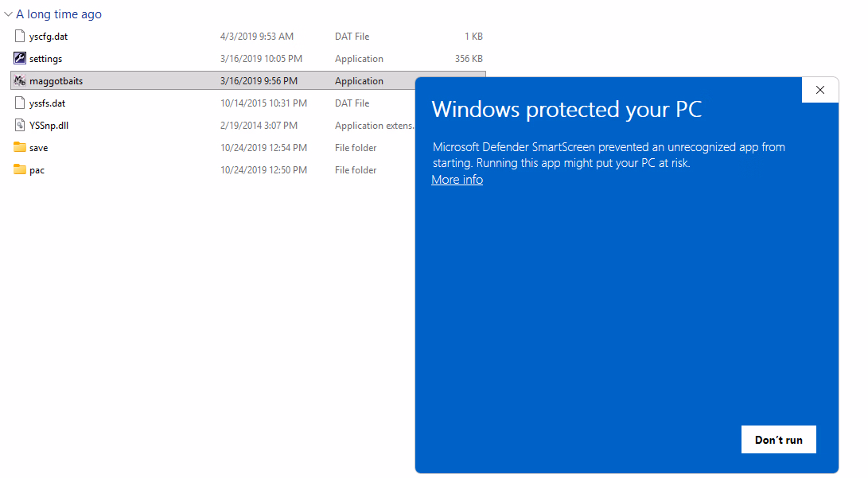Click the pac folder name
The width and height of the screenshot is (868, 478).
tap(37, 170)
